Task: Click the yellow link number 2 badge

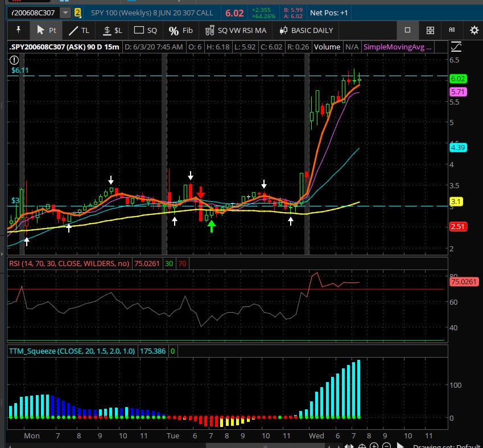Action: click(x=78, y=13)
